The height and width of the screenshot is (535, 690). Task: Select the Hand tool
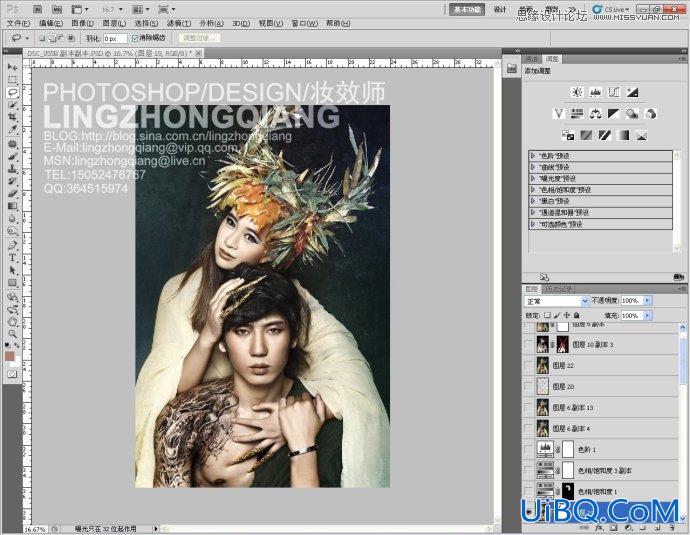(x=12, y=322)
